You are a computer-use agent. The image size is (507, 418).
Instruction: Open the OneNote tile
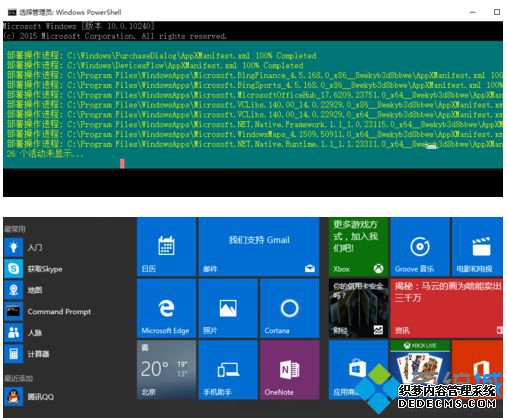[290, 370]
